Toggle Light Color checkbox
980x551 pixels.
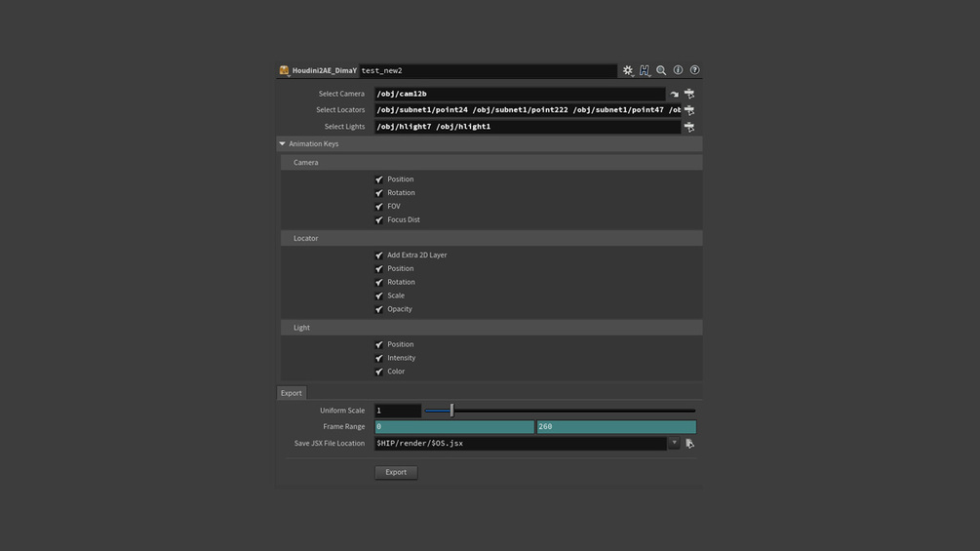pos(378,372)
